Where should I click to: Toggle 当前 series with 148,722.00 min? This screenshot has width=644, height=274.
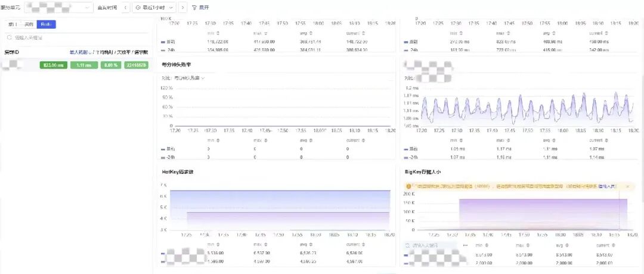(x=168, y=42)
